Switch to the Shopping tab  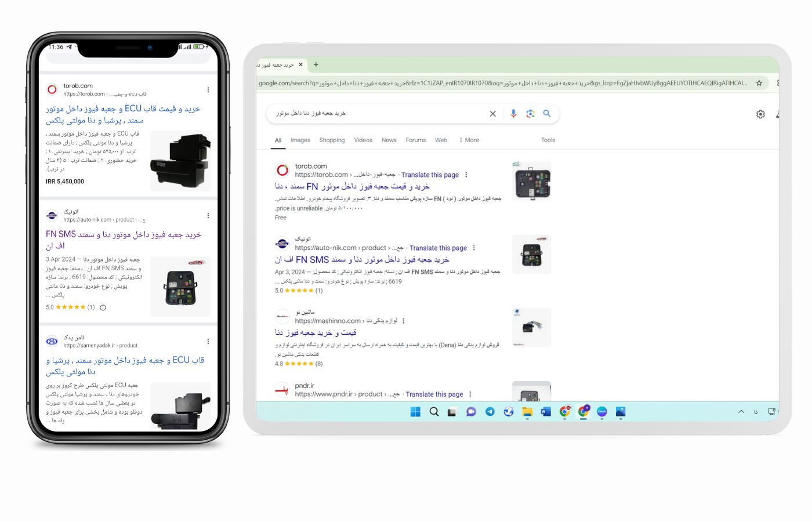332,140
